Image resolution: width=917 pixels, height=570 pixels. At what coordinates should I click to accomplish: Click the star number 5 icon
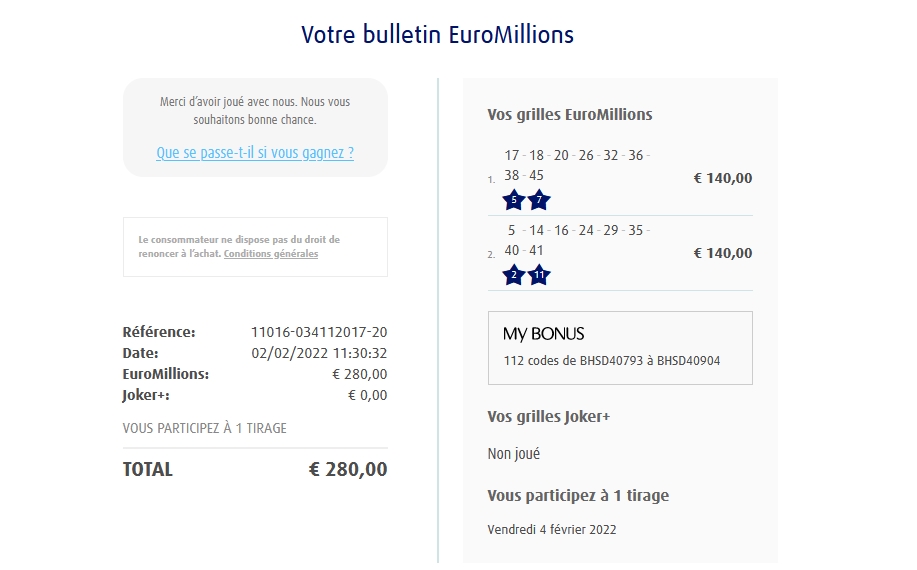pos(514,200)
